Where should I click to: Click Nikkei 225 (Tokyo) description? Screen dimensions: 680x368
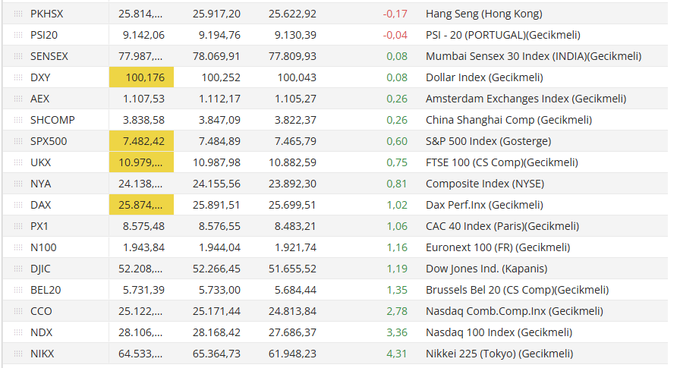[499, 354]
